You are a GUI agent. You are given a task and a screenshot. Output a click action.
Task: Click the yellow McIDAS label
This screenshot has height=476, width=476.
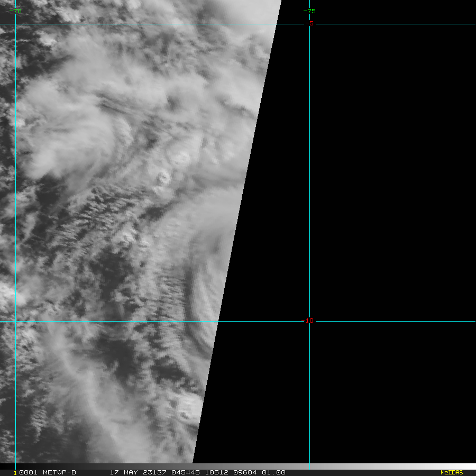(x=451, y=472)
